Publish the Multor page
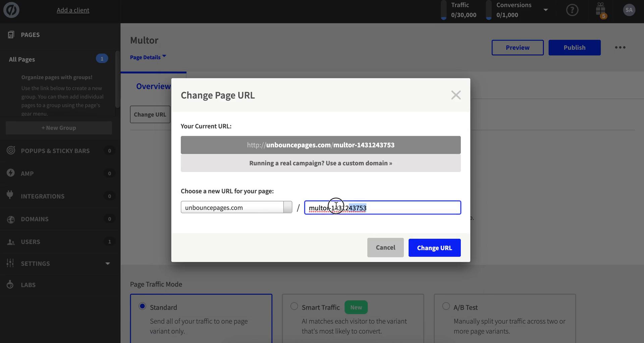Viewport: 644px width, 343px height. [574, 48]
